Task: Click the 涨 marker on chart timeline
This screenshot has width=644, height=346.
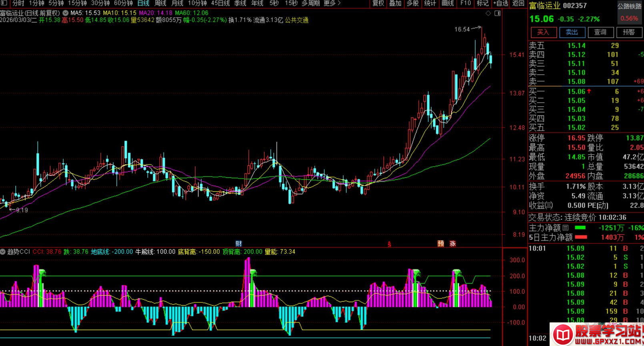Action: [452, 244]
